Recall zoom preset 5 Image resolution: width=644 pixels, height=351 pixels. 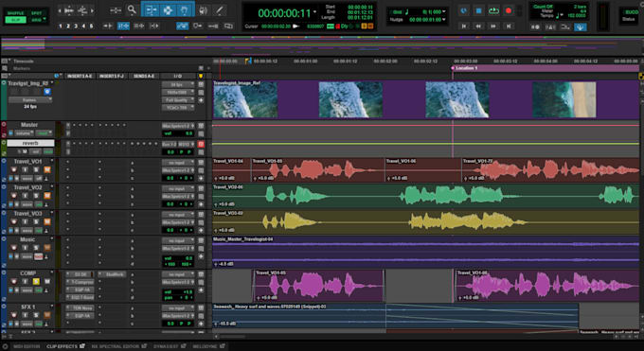[x=91, y=26]
